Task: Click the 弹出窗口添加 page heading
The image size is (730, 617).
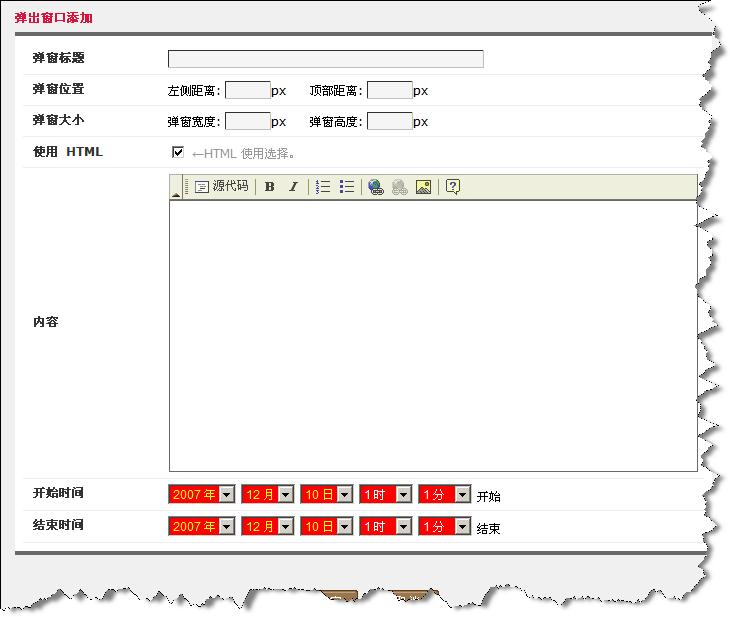Action: (54, 18)
